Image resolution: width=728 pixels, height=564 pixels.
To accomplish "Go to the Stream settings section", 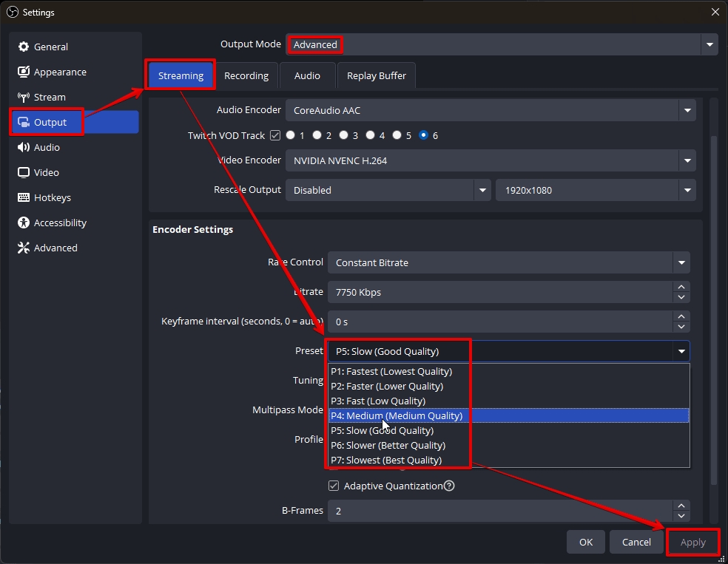I will tap(74, 97).
